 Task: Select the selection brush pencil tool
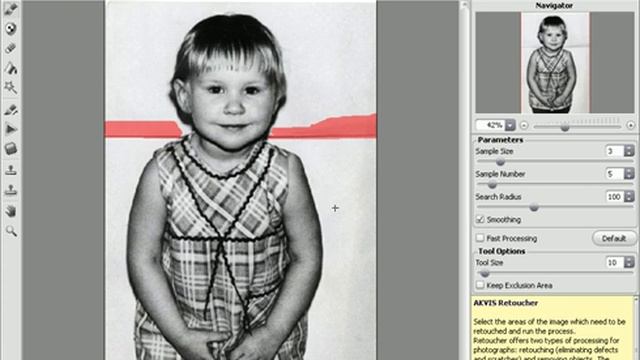(11, 9)
